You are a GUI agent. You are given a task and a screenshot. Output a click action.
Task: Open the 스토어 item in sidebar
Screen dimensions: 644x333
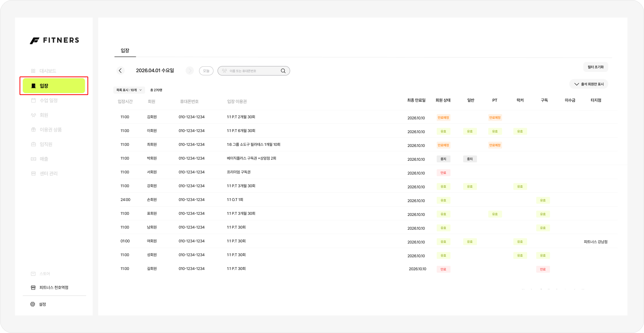click(x=45, y=274)
